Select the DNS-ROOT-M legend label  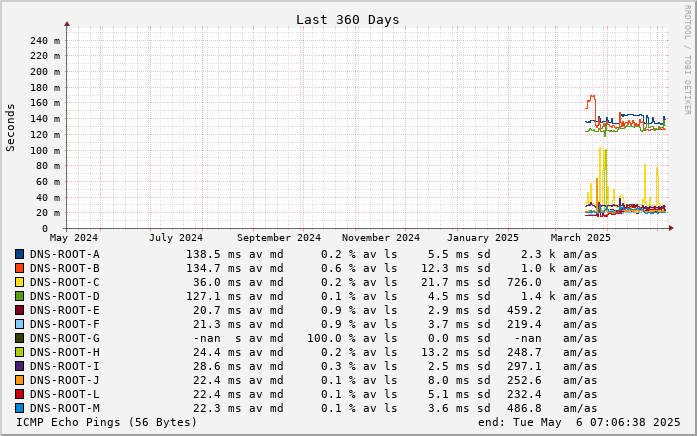coord(65,408)
